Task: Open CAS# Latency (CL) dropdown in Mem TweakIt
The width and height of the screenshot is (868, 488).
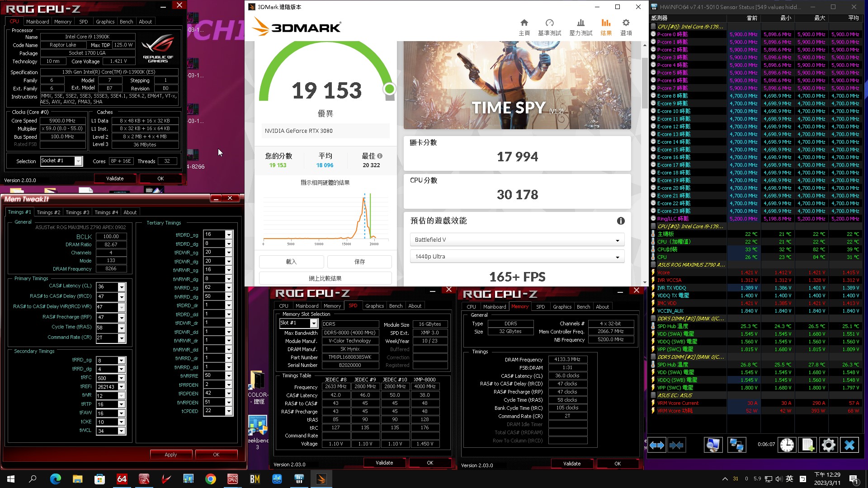Action: [121, 286]
